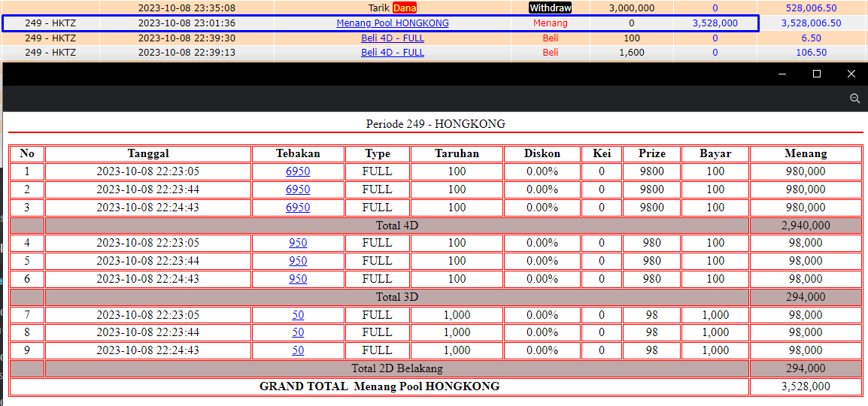Viewport: 868px width, 406px height.
Task: Click the FULL type in row 6
Action: (377, 279)
